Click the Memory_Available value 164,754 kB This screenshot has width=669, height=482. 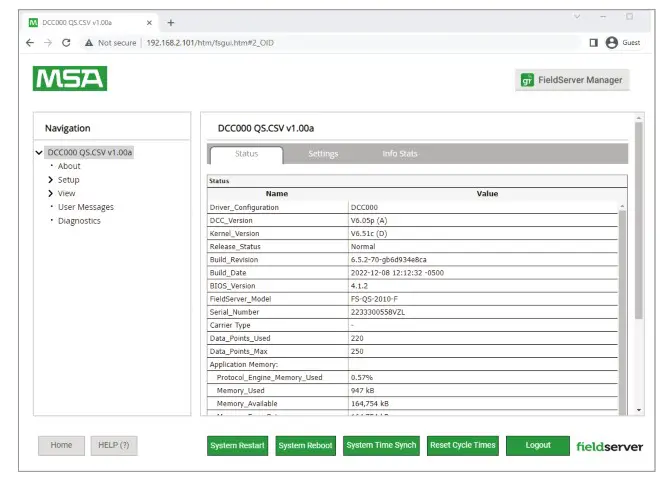pyautogui.click(x=369, y=404)
